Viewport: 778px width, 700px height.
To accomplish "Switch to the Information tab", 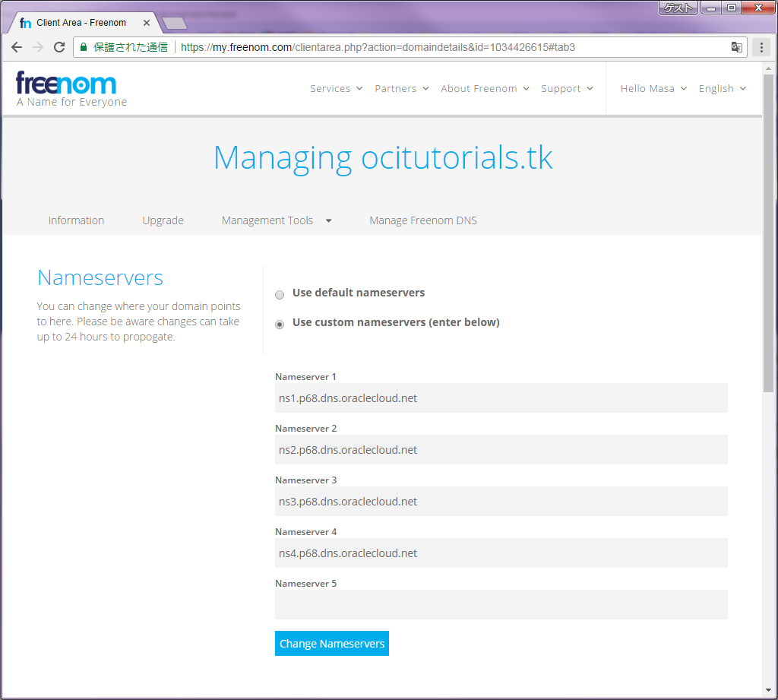I will [x=76, y=220].
